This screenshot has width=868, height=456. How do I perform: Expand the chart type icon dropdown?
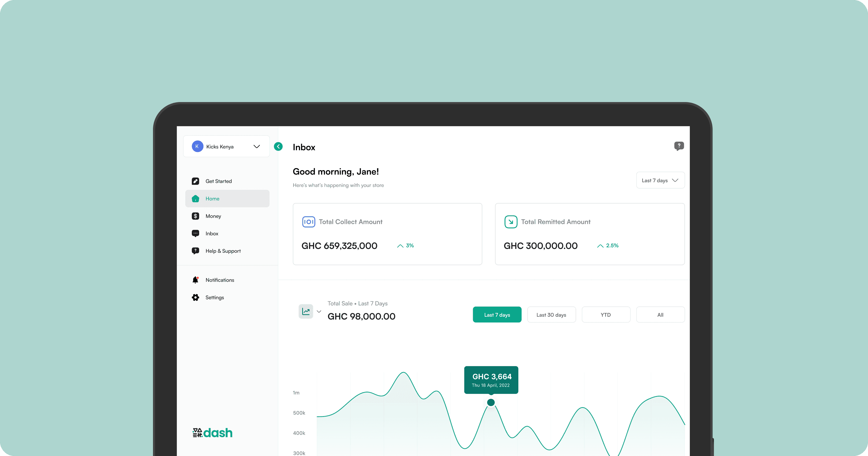click(x=318, y=312)
